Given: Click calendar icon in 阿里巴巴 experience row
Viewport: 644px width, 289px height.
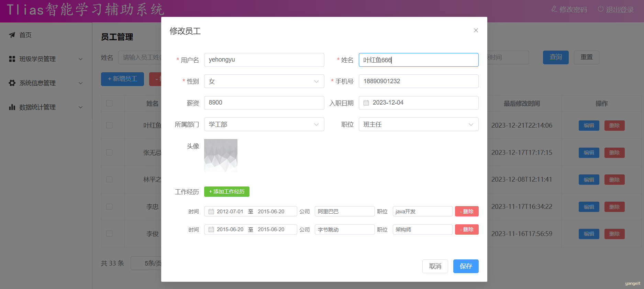Looking at the screenshot, I should point(211,212).
